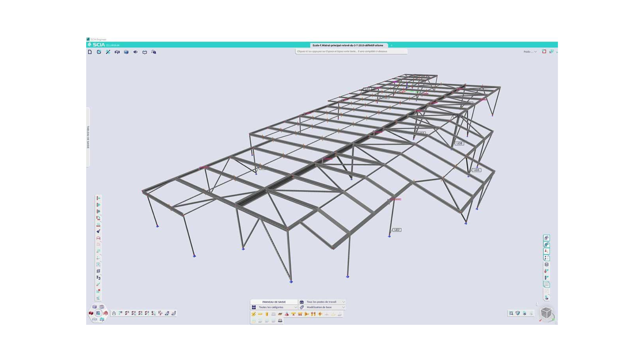The image size is (644, 362).
Task: Toggle the shield icon next to zoom
Action: click(x=518, y=313)
